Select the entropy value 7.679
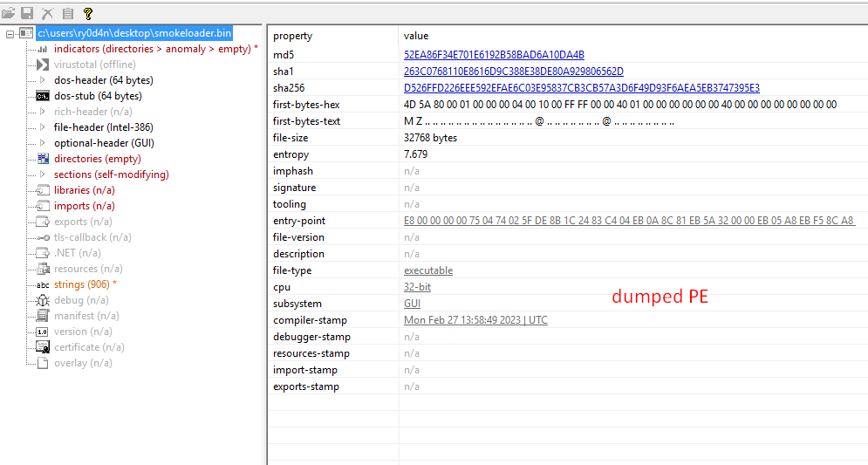The width and height of the screenshot is (868, 465). click(x=415, y=154)
